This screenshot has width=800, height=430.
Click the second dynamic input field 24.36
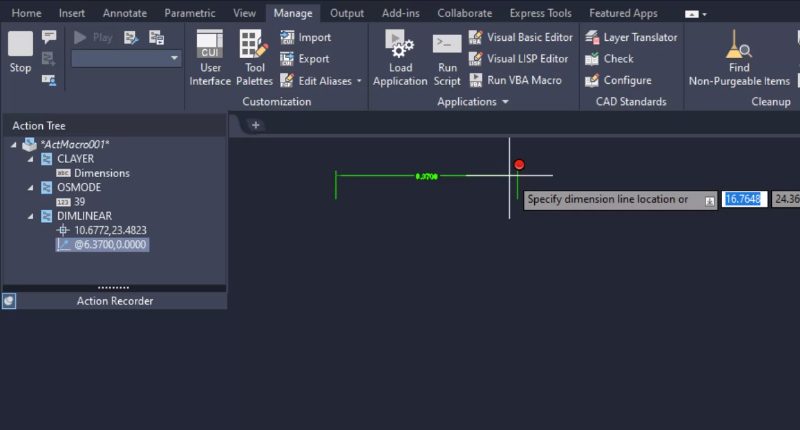(786, 199)
